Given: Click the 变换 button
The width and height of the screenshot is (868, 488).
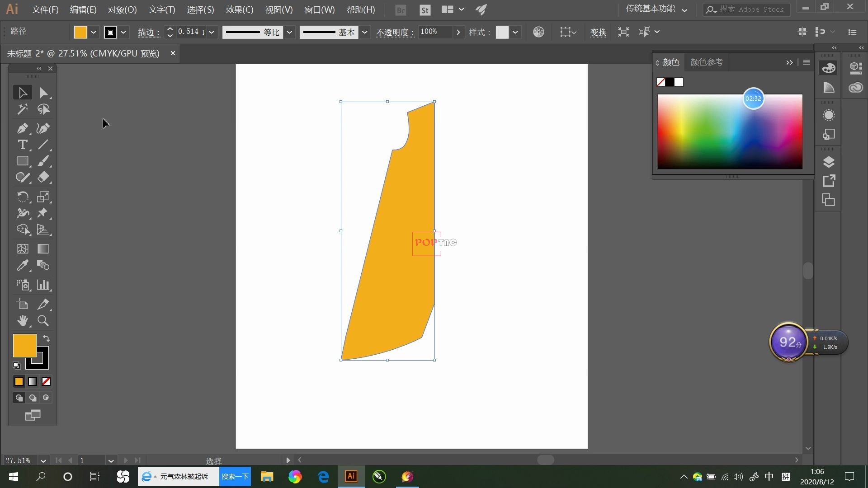Looking at the screenshot, I should 598,32.
